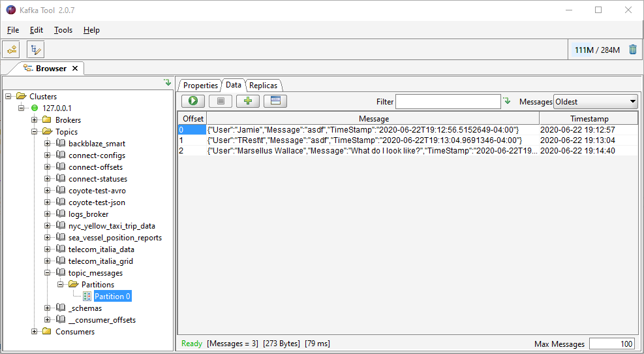
Task: Select coyote-test-avro topic
Action: [97, 190]
